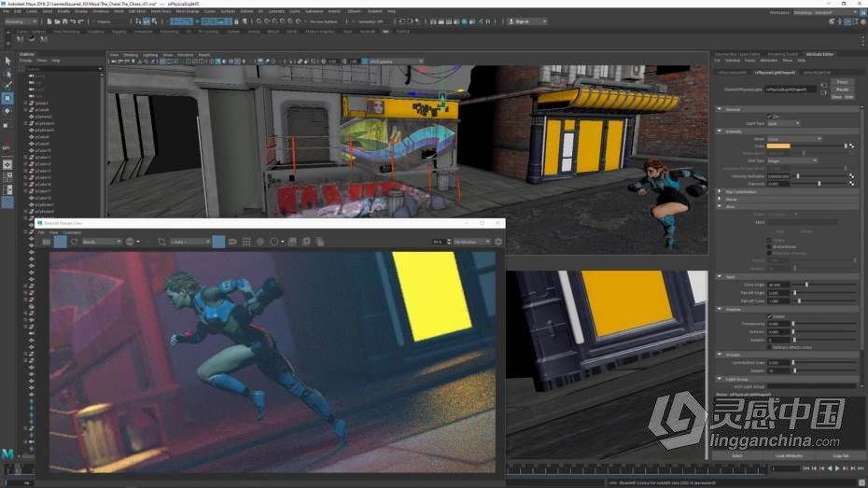This screenshot has height=488, width=868.
Task: Open the Modeling menu set dropdown
Action: tap(21, 21)
